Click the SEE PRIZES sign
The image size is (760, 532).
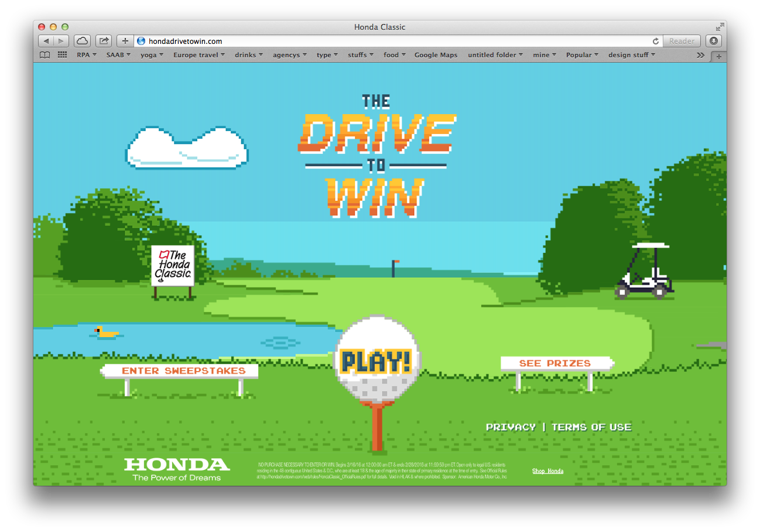[x=557, y=363]
